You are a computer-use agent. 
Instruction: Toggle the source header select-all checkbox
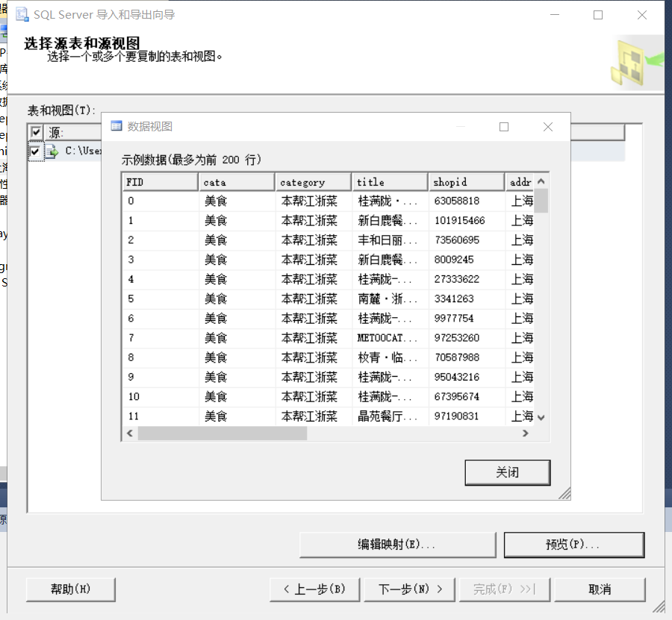coord(36,132)
